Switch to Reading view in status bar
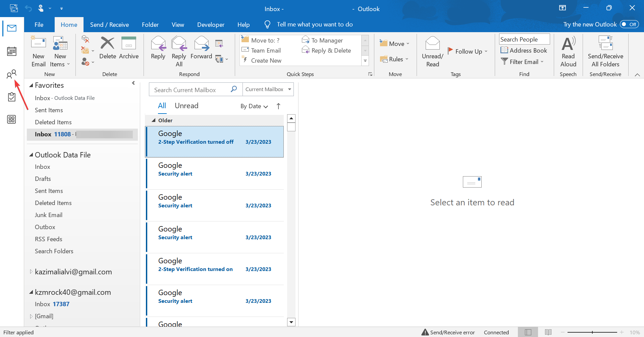644x337 pixels. pos(548,332)
